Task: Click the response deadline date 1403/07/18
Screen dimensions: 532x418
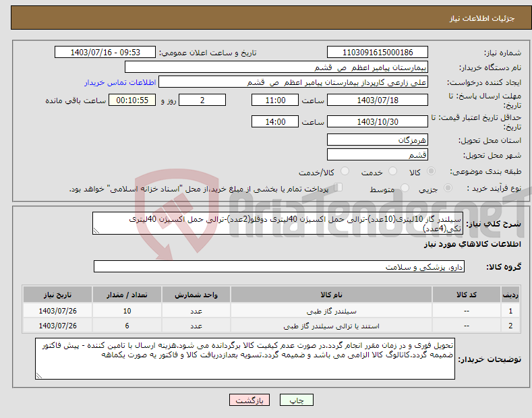Action: tap(378, 100)
